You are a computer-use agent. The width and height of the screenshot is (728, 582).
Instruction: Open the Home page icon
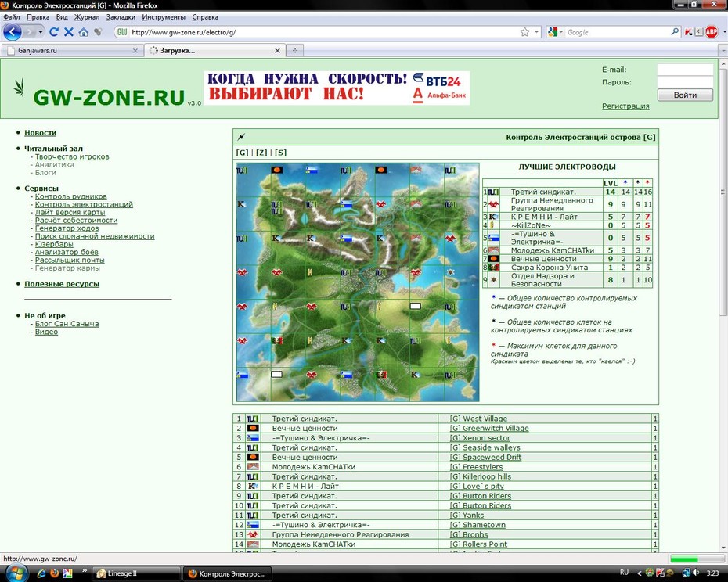84,32
